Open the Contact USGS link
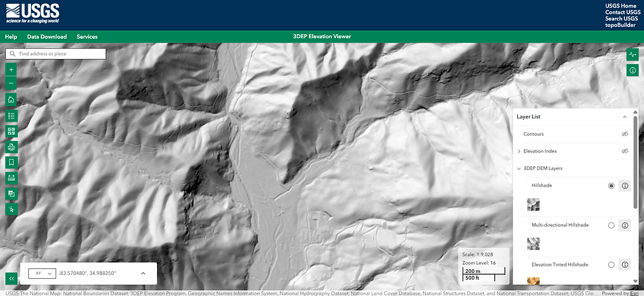644x296 pixels. tap(623, 12)
